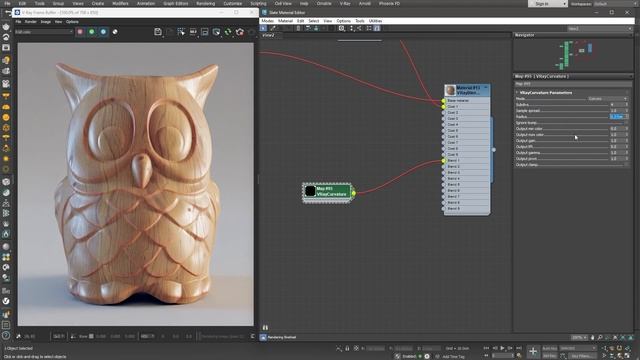The image size is (640, 360).
Task: Switch to alpha channel view in frame buffer
Action: click(116, 31)
